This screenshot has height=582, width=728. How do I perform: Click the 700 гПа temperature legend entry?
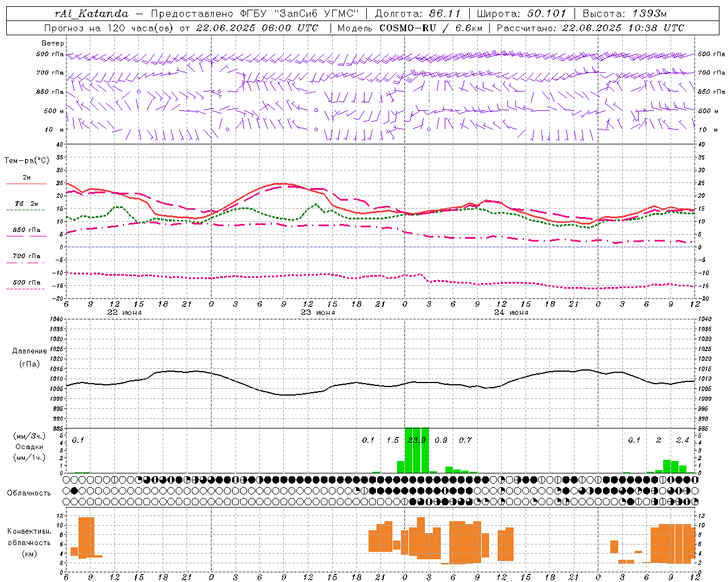click(27, 256)
